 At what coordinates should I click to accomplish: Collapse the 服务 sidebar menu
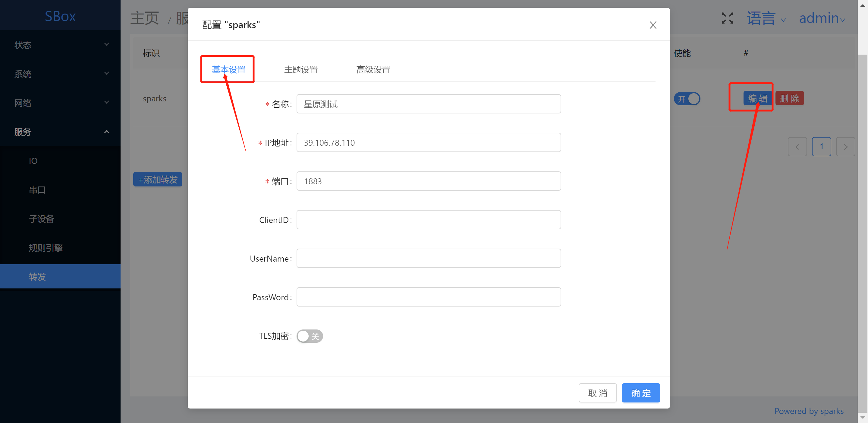pos(60,132)
